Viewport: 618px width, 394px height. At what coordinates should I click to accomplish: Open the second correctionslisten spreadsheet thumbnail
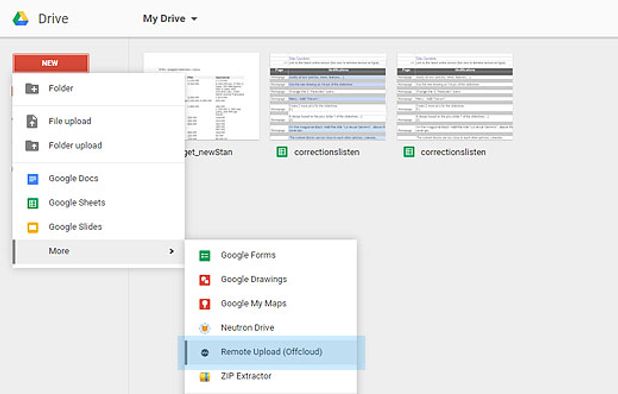[455, 97]
